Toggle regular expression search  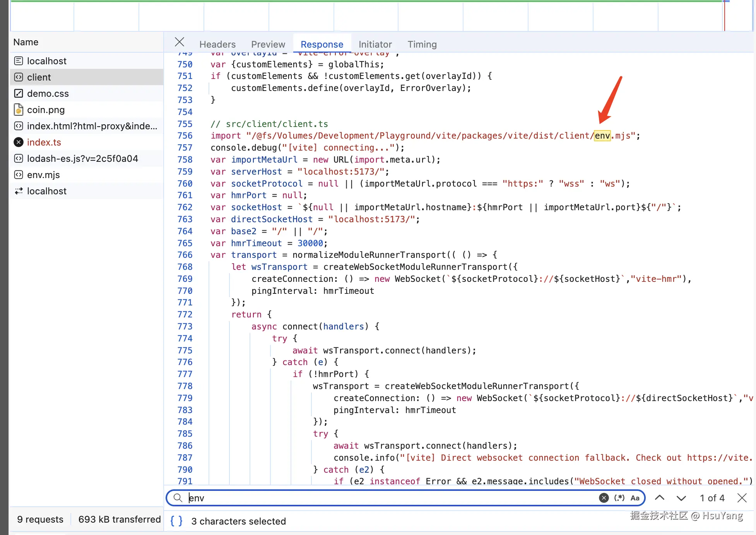point(619,498)
